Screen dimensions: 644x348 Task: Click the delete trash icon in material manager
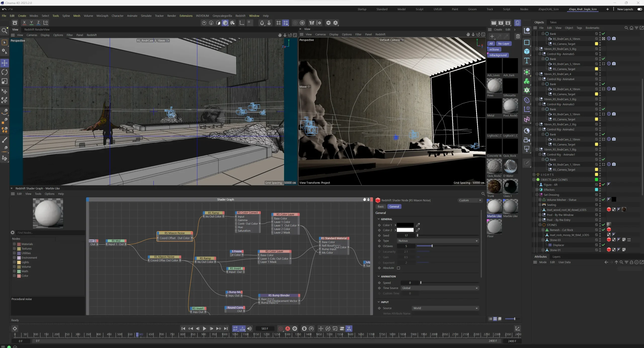[518, 36]
